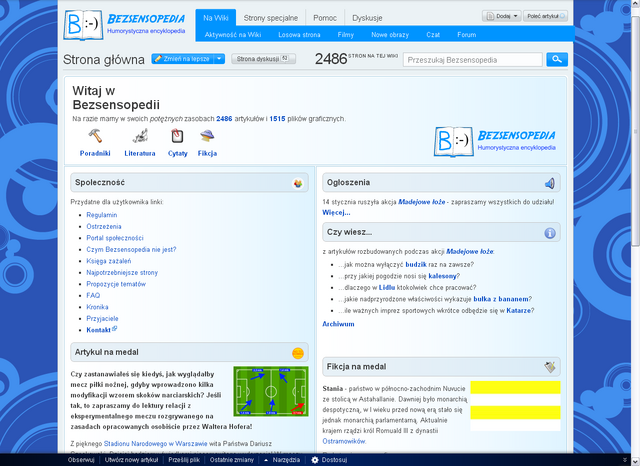The height and width of the screenshot is (466, 640).
Task: Click the Poleć artykuł button
Action: 545,16
